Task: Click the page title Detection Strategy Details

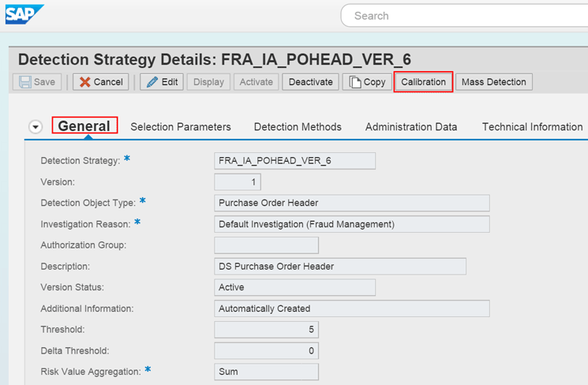Action: pos(215,60)
